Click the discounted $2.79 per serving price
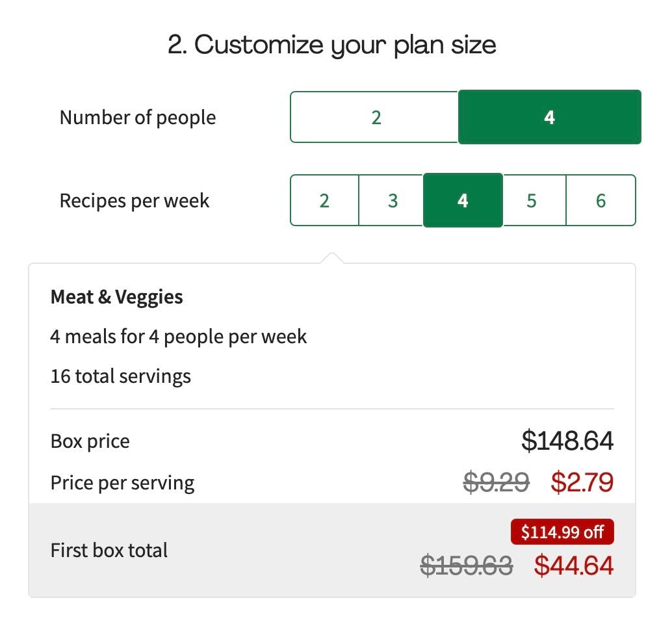Screen dimensions: 672x637 (x=582, y=482)
